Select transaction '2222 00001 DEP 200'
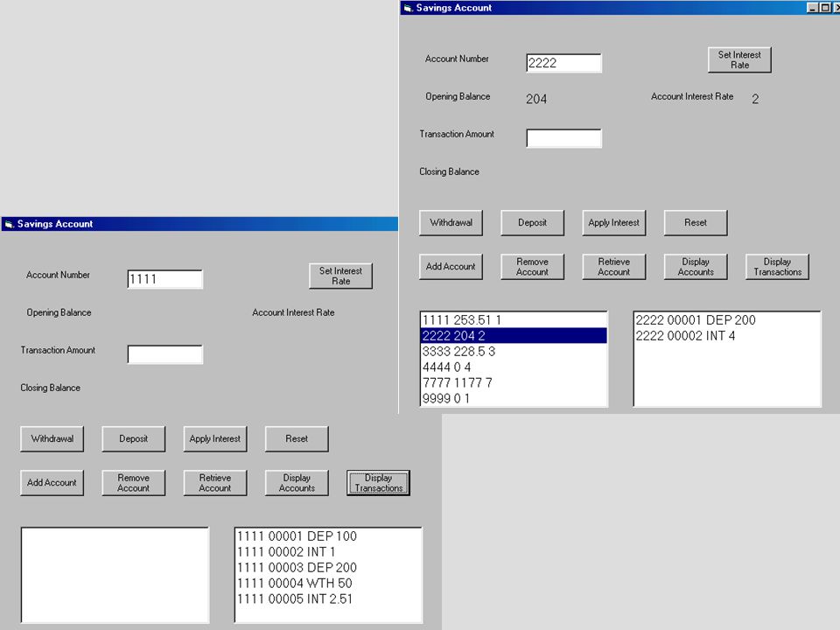The height and width of the screenshot is (630, 840). coord(727,320)
